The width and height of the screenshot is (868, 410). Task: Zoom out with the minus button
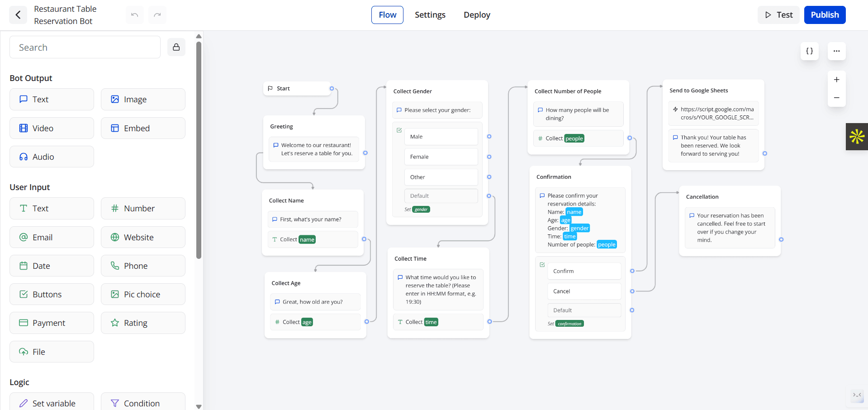(x=836, y=98)
